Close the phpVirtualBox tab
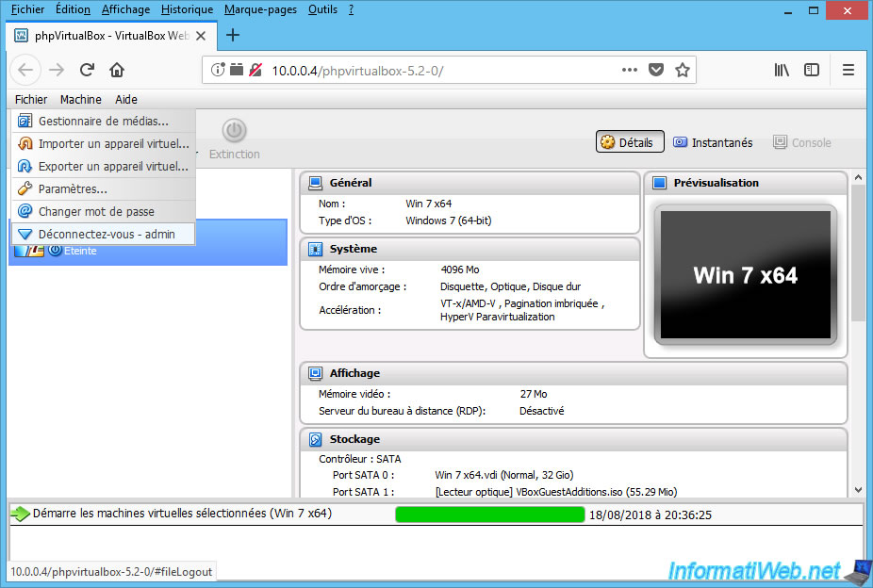This screenshot has height=588, width=873. coord(201,36)
